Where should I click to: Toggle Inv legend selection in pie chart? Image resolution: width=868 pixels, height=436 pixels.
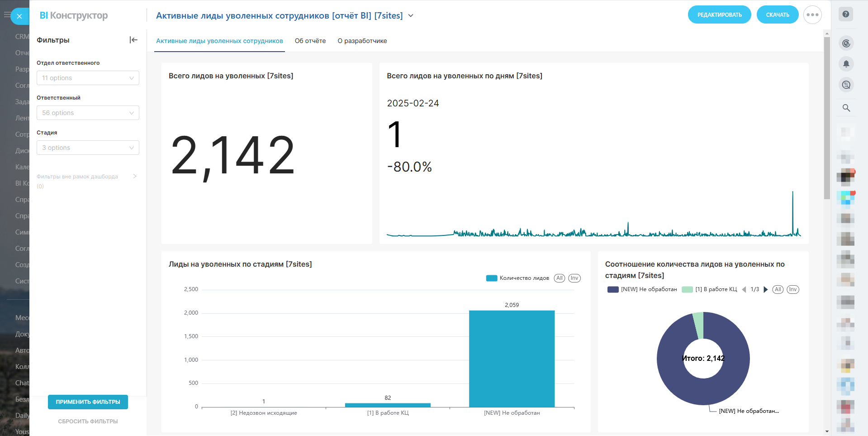[x=792, y=290]
